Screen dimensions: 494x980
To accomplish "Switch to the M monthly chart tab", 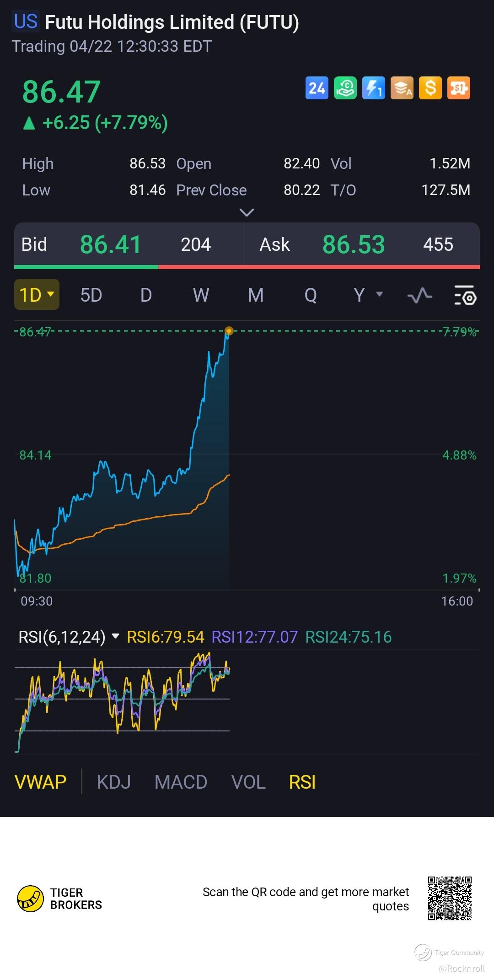I will pos(256,295).
